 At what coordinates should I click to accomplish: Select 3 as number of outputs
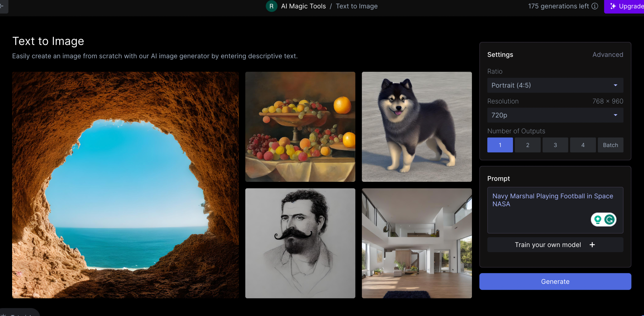(555, 145)
